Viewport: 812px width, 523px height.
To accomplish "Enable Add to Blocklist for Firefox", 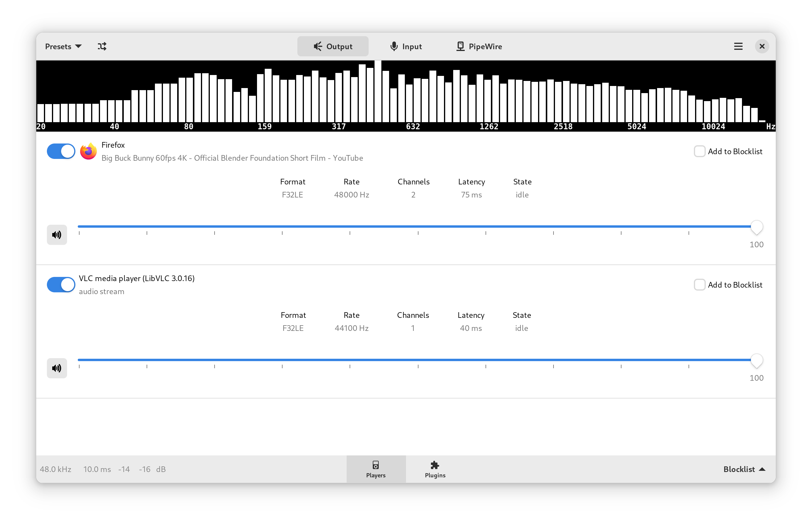I will click(x=700, y=151).
